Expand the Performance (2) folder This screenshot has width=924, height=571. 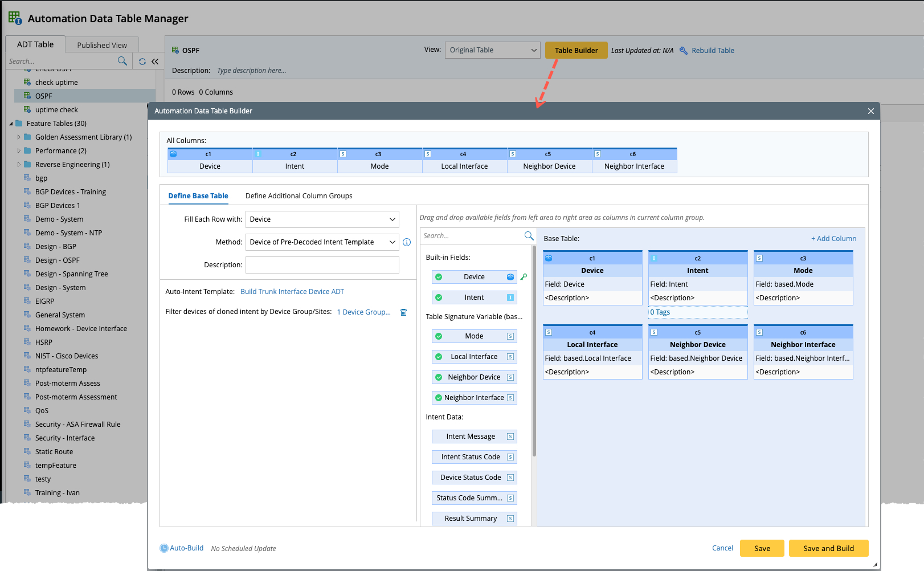[x=19, y=151]
